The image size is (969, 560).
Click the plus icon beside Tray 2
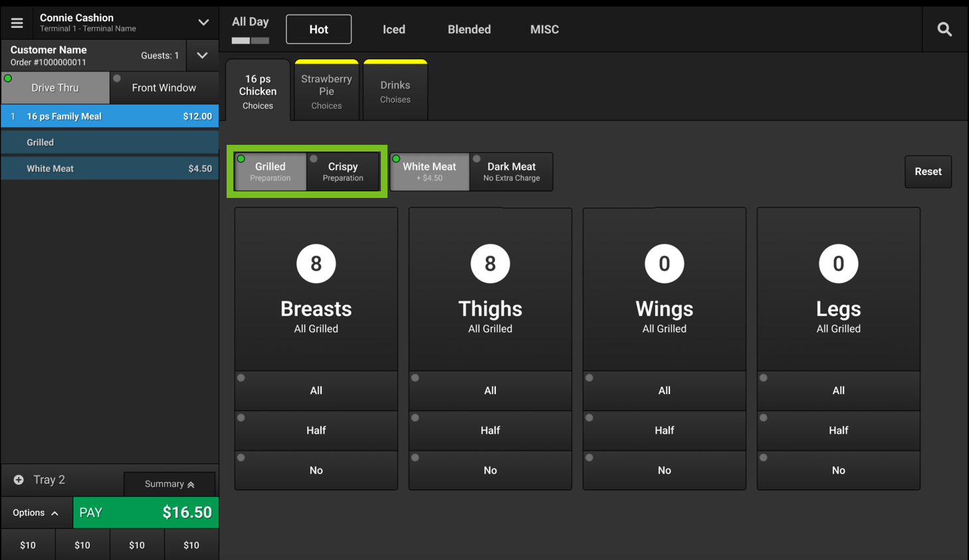[x=19, y=480]
